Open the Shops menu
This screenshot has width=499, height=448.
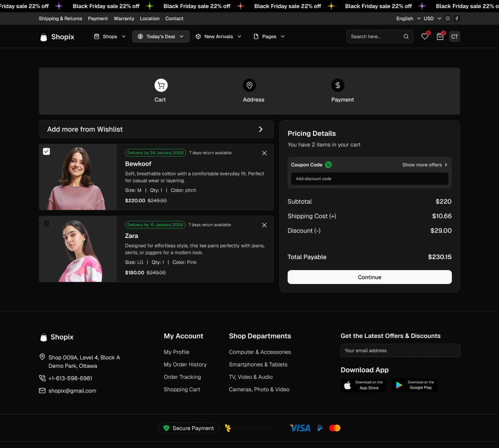pyautogui.click(x=110, y=36)
